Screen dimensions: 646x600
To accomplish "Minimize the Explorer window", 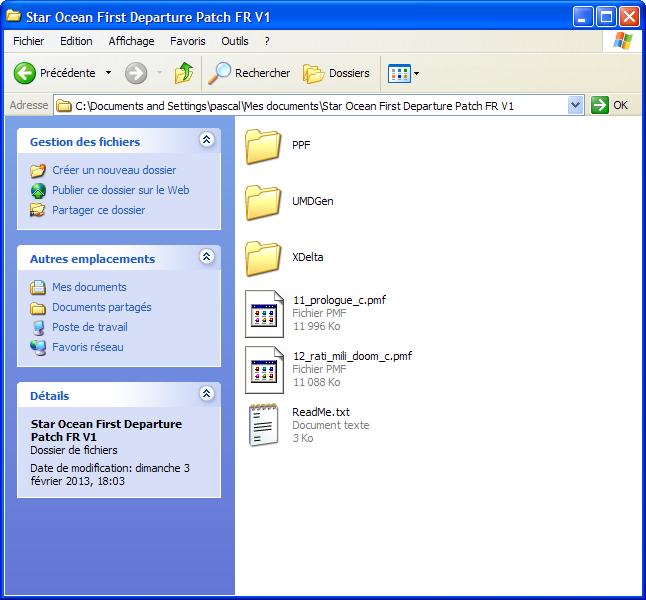I will pyautogui.click(x=583, y=17).
